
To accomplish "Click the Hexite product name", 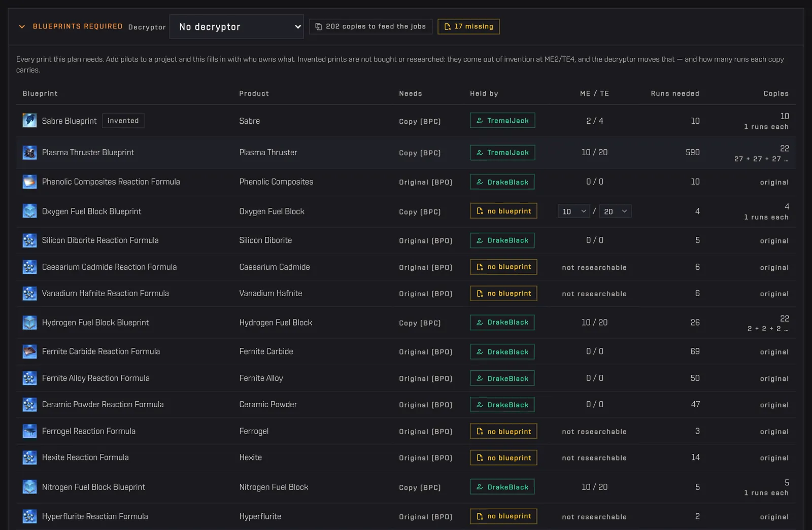I will coord(251,457).
